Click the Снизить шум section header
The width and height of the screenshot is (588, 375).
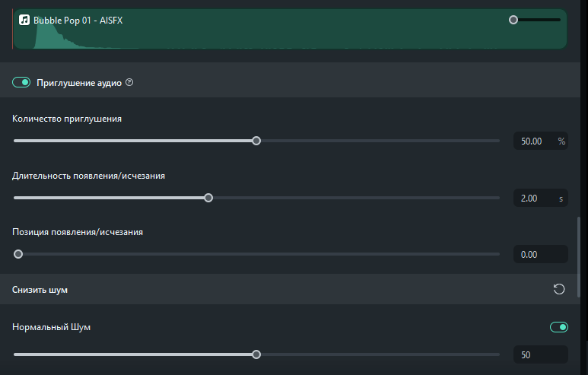pos(43,289)
